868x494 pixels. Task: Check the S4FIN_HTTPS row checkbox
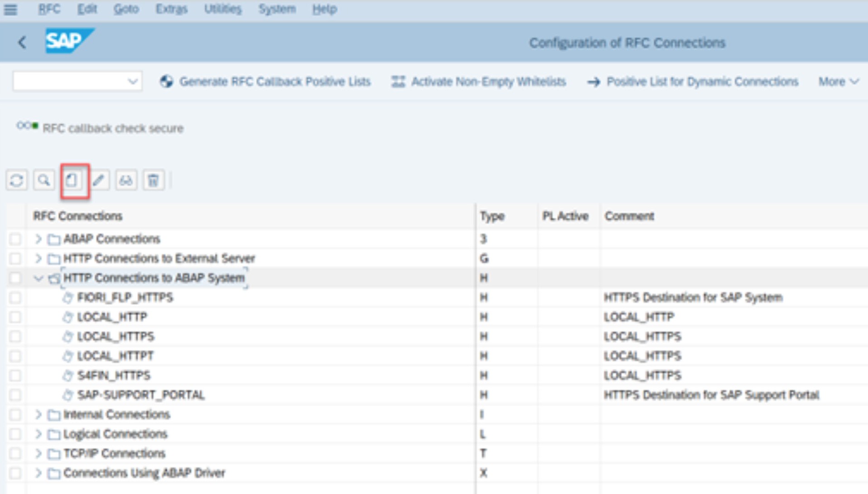[x=15, y=375]
